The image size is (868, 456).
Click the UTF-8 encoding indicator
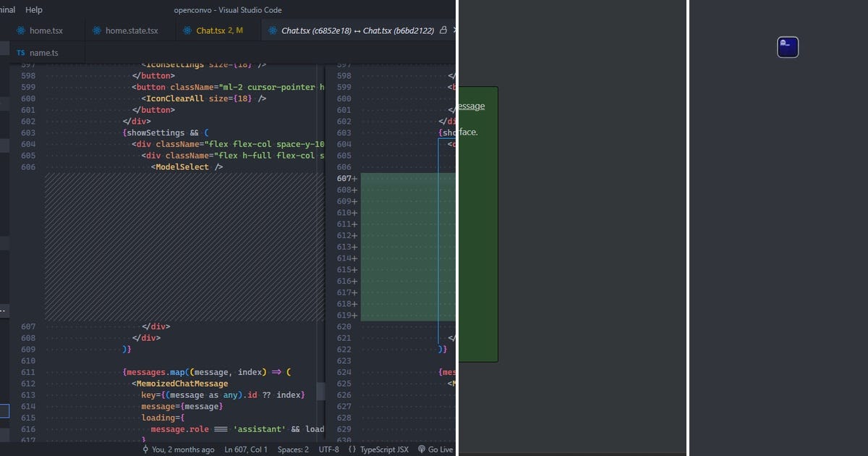(x=328, y=449)
